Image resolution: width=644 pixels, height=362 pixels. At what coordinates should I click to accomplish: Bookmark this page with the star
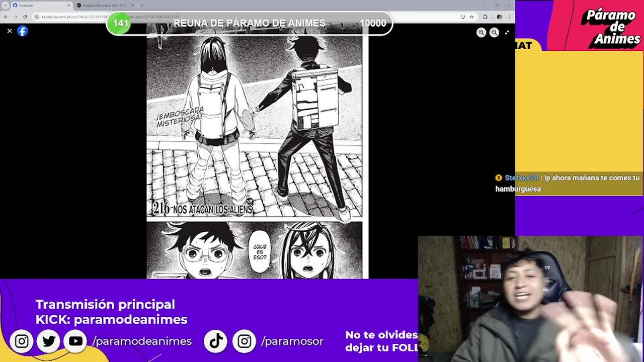pos(471,17)
